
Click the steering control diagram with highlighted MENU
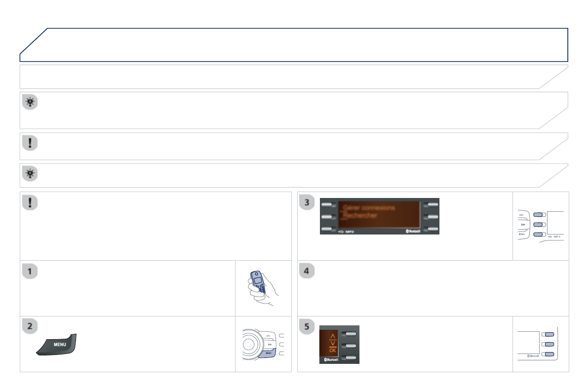[263, 345]
